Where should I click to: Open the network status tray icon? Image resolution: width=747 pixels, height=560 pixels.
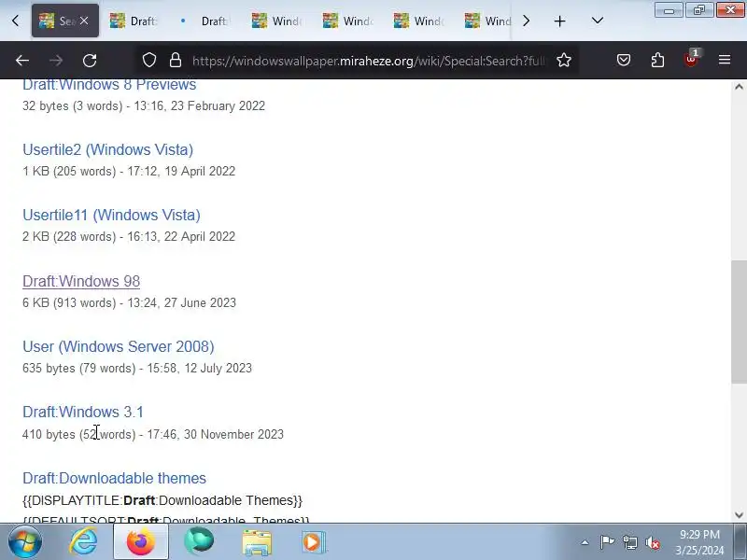[x=629, y=542]
